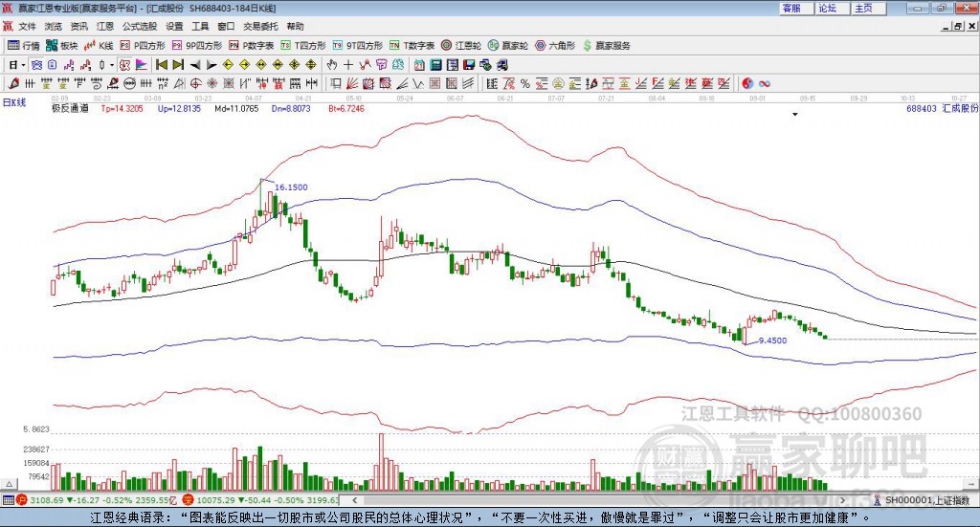
Task: Open the 江恩 menu
Action: 105,26
